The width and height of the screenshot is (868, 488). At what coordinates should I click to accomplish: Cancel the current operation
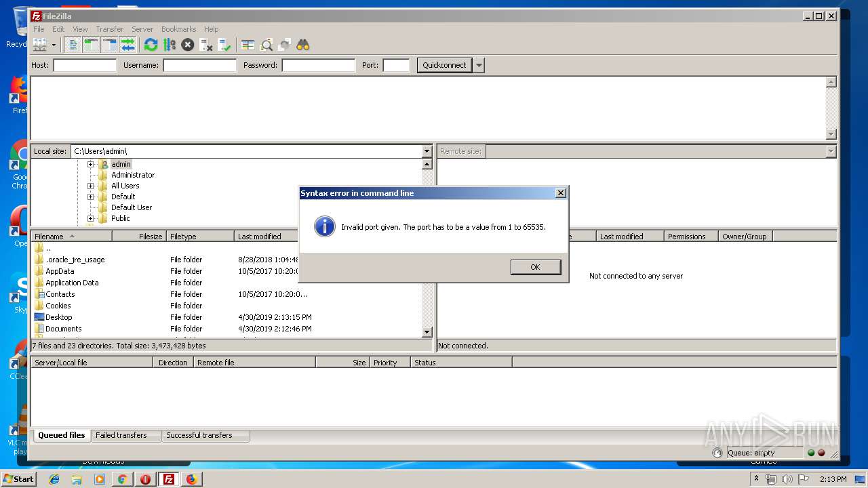(x=188, y=45)
